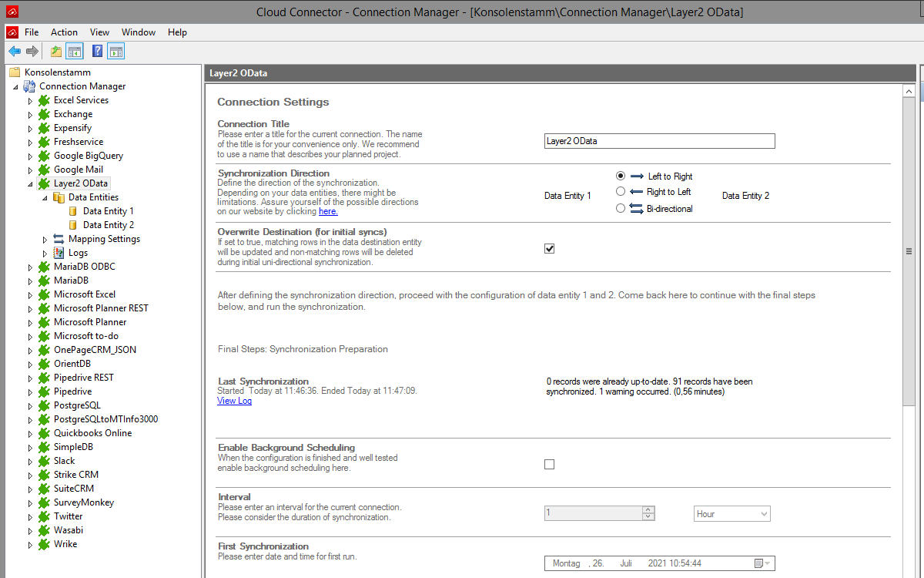Collapse the Layer2 OData tree node
This screenshot has height=578, width=924.
pyautogui.click(x=31, y=184)
